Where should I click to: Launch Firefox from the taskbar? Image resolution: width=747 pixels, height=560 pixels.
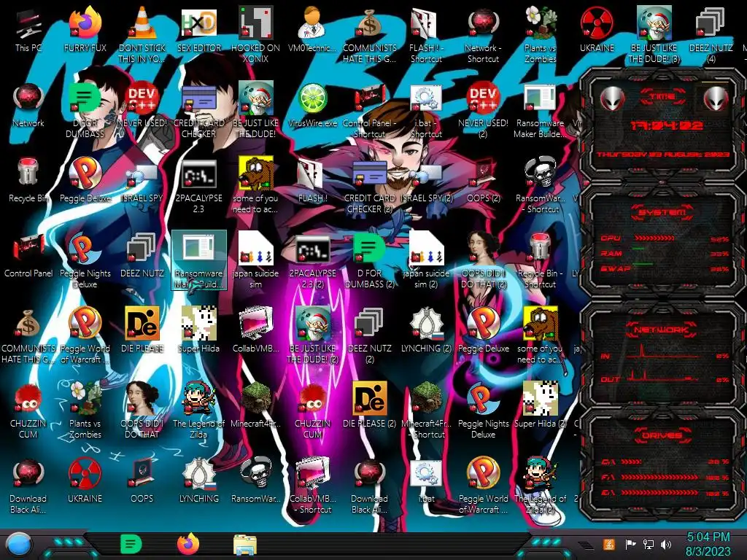187,544
